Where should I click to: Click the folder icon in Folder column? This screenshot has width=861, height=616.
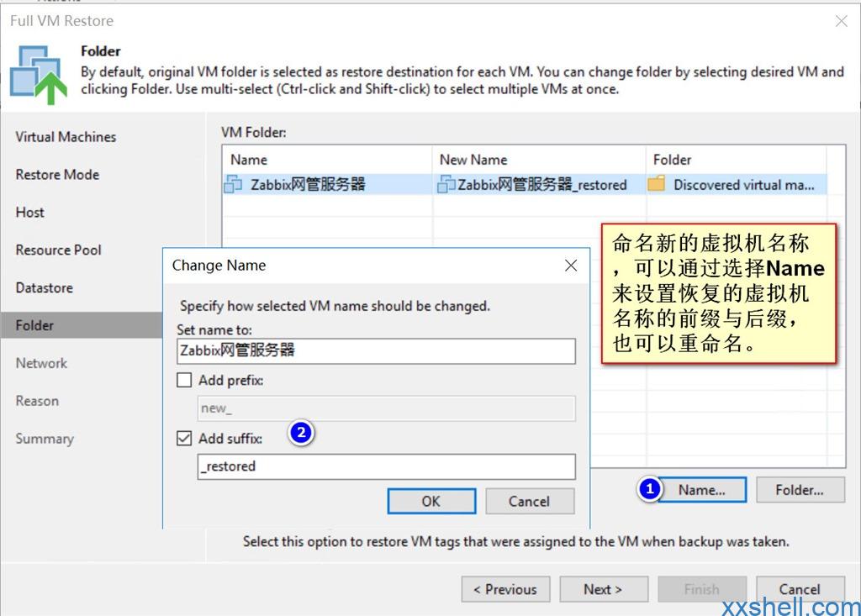coord(656,183)
